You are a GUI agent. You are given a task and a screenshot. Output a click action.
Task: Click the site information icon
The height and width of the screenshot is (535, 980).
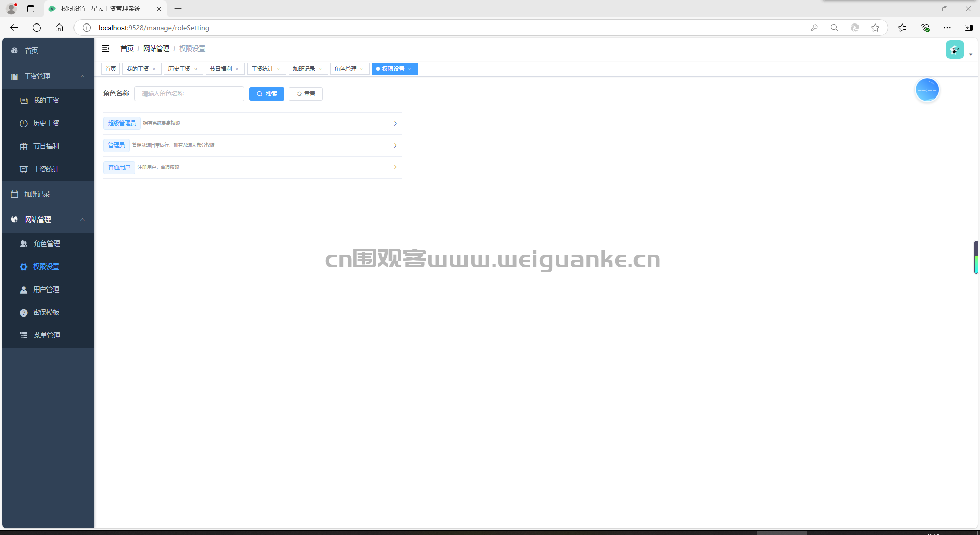point(87,28)
